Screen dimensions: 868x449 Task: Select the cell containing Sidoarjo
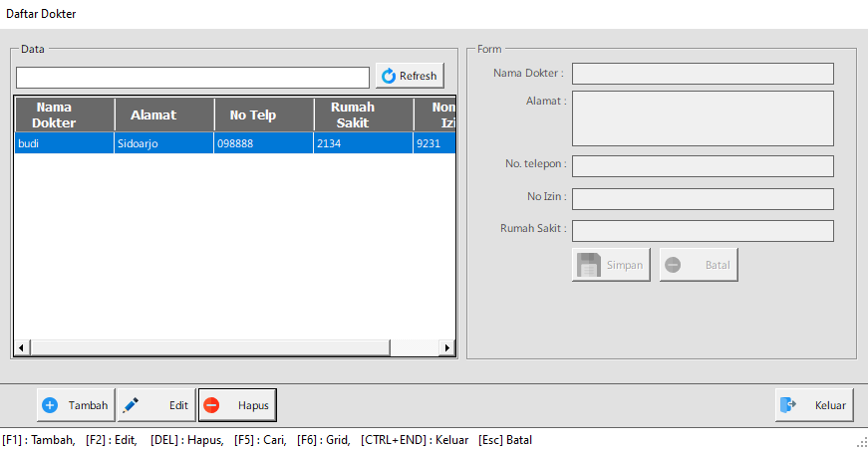(164, 143)
